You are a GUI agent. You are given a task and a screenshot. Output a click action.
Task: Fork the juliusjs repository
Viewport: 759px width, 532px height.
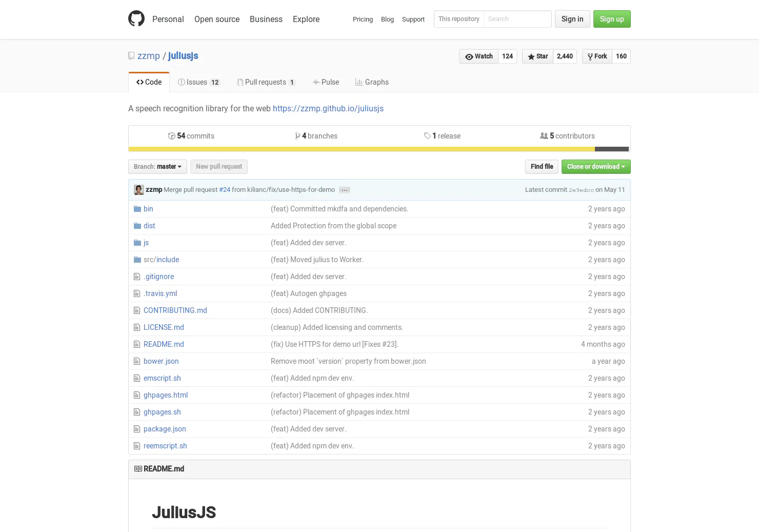tap(597, 56)
